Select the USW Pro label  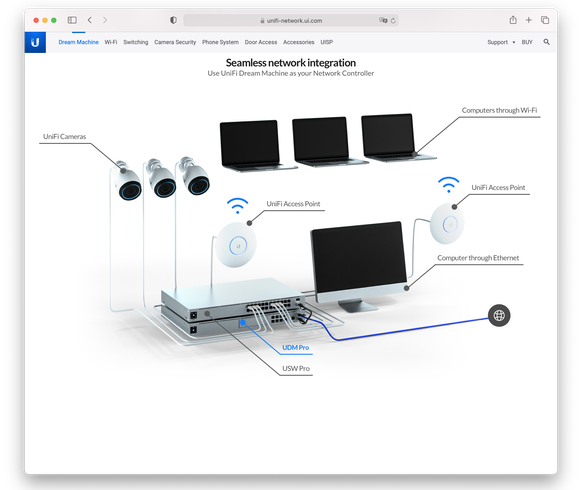coord(296,369)
